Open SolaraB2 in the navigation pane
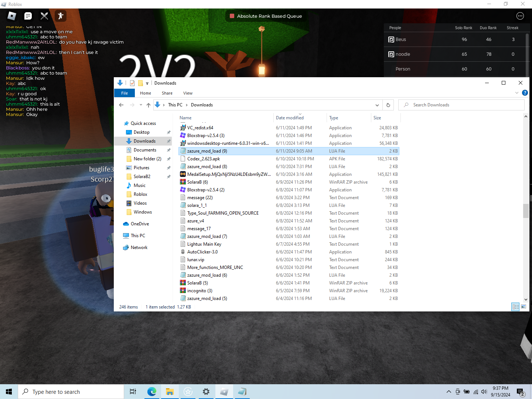Screen dimensions: 532x399 point(142,177)
